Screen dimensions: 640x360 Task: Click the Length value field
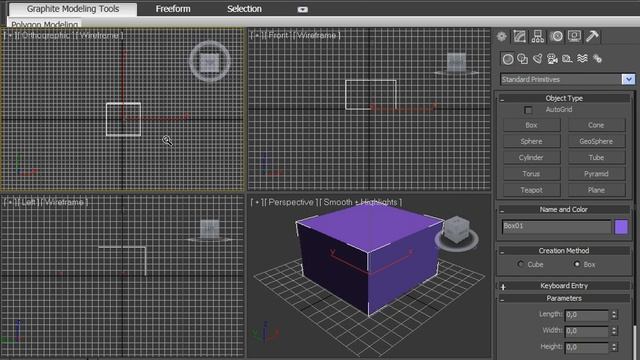coord(587,315)
